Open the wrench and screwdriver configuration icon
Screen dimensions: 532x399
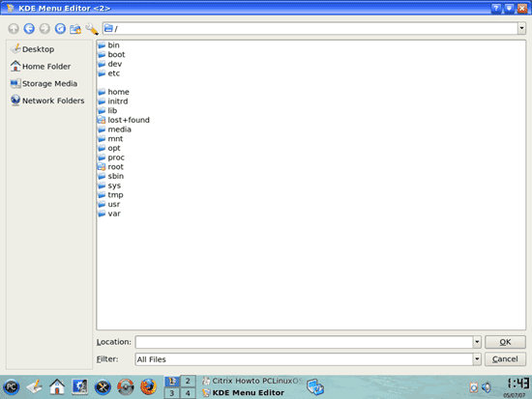103,387
